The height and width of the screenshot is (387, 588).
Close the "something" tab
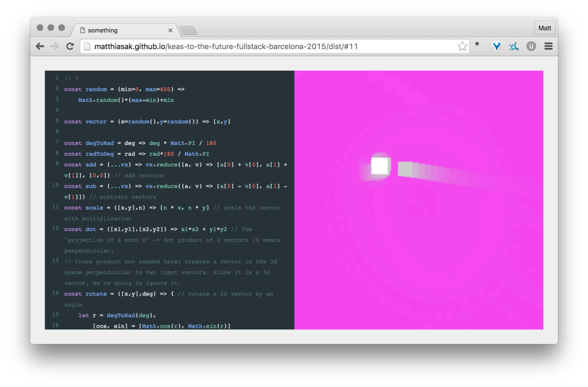[170, 30]
